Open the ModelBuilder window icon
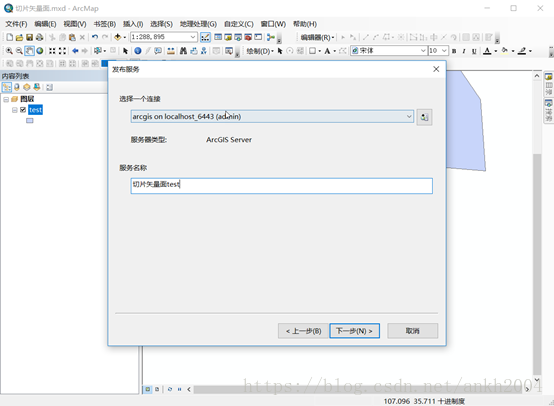The width and height of the screenshot is (554, 406). (x=271, y=37)
